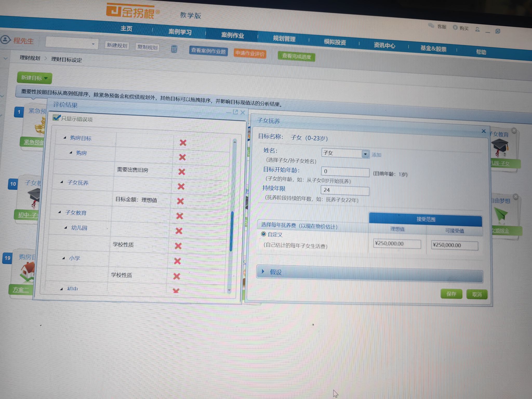Click the 评价结果 panel scrollbar thumb

coord(232,231)
